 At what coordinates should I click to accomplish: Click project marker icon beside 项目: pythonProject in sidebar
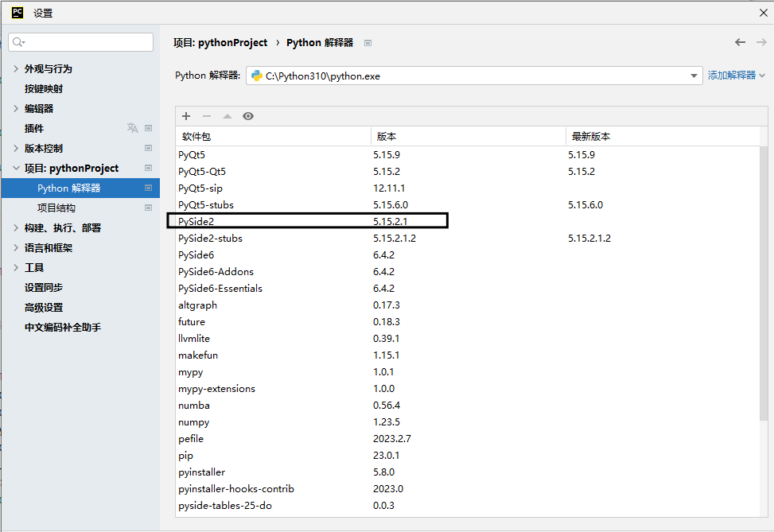[148, 168]
